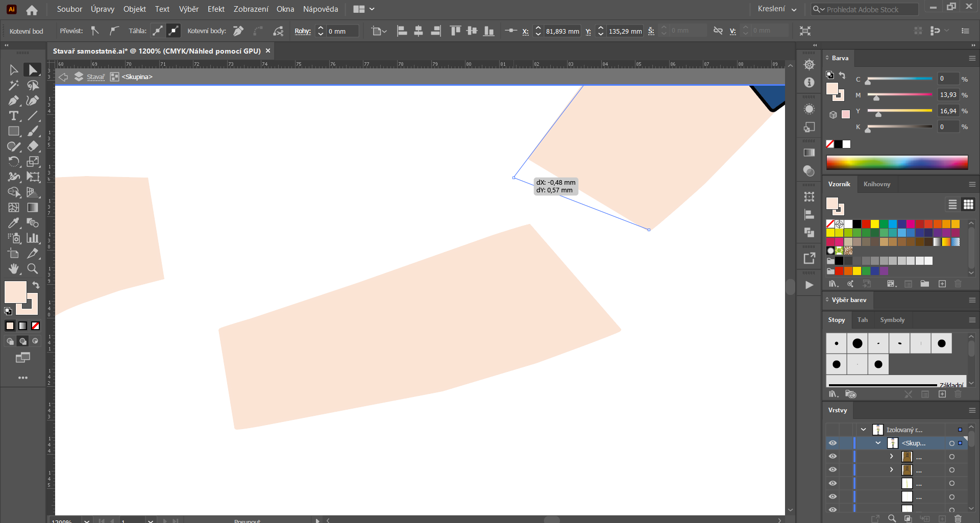This screenshot has width=980, height=523.
Task: Delete the selected swatch with the trash button
Action: click(x=958, y=284)
